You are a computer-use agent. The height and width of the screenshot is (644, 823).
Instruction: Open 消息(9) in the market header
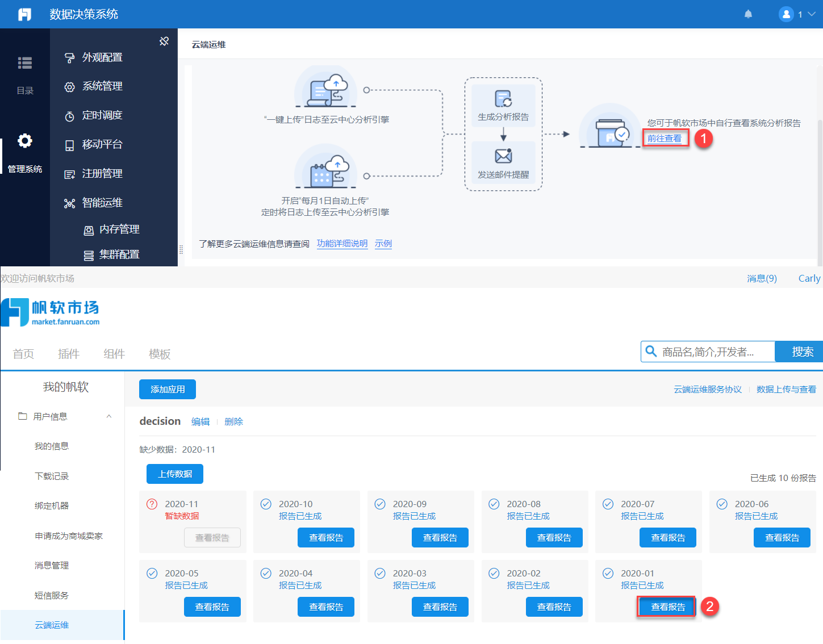pyautogui.click(x=762, y=278)
